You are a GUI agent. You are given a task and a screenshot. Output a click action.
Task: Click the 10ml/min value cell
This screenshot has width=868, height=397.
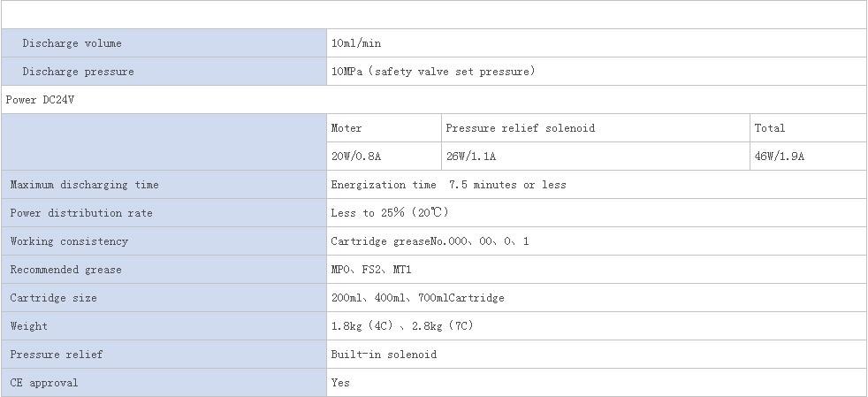(596, 43)
